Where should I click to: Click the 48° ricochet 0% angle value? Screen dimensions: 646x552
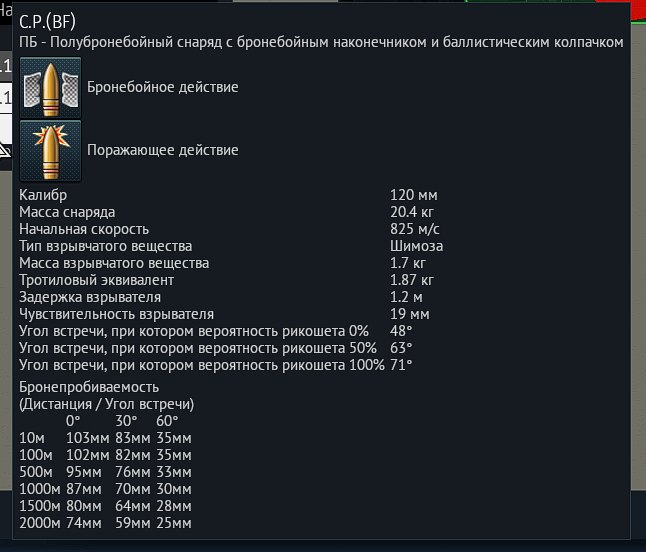point(401,331)
